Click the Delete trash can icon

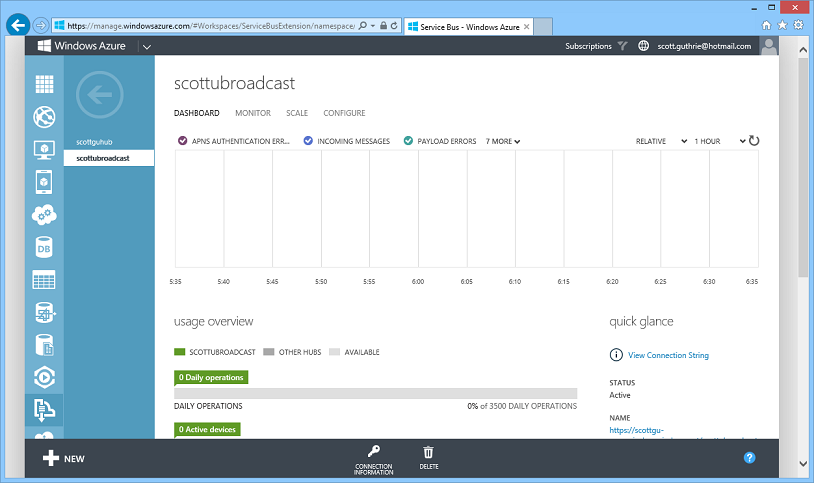[x=428, y=452]
